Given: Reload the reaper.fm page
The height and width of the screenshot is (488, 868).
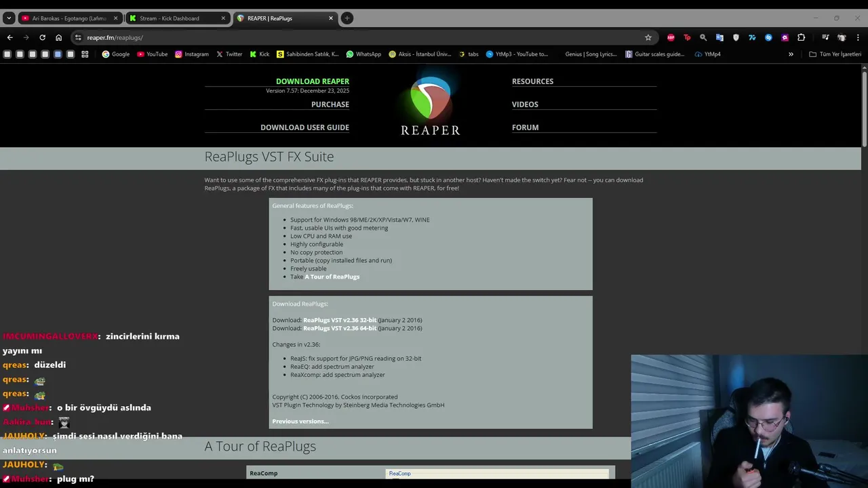Looking at the screenshot, I should pyautogui.click(x=42, y=37).
